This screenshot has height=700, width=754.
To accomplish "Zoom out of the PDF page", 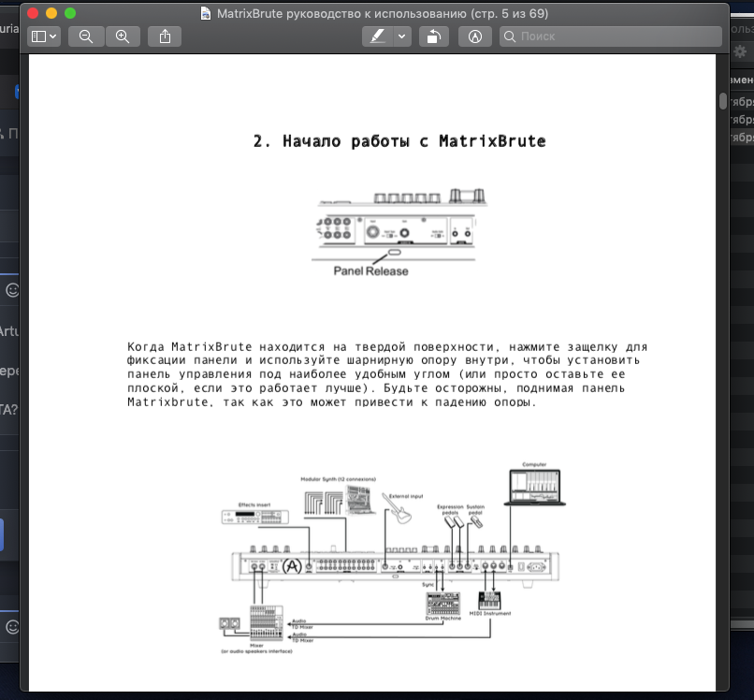I will [86, 36].
